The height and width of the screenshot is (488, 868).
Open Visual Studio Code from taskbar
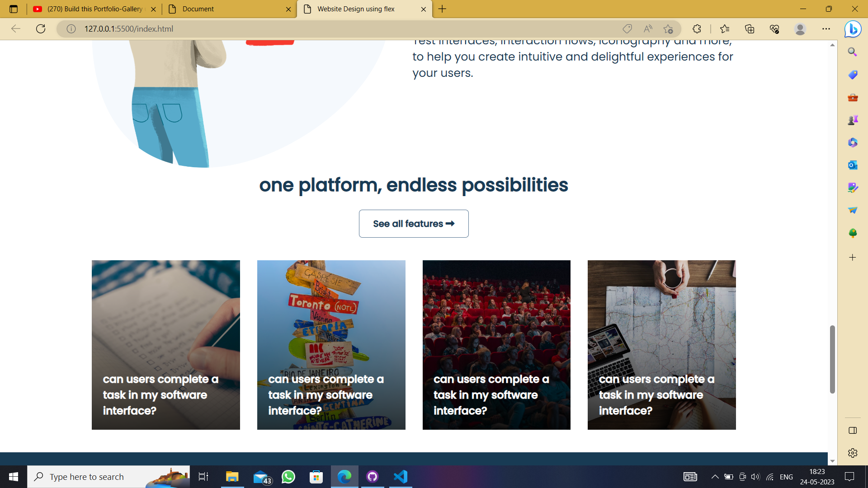[401, 477]
